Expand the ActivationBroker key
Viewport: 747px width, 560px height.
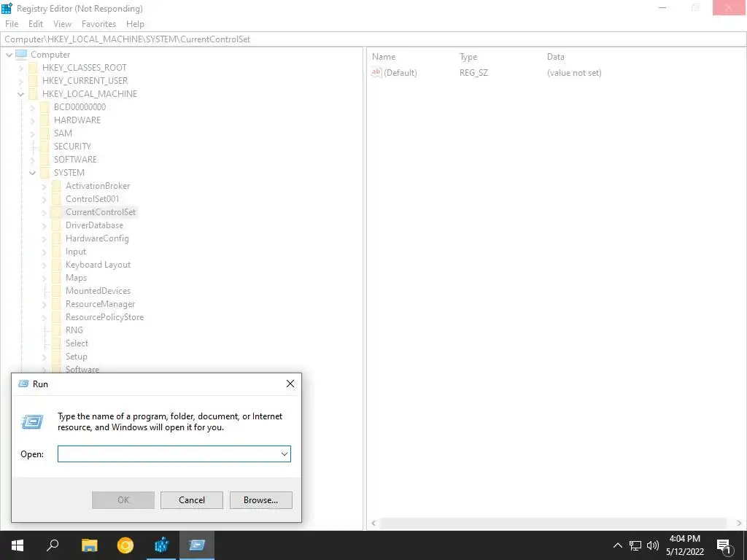coord(44,186)
